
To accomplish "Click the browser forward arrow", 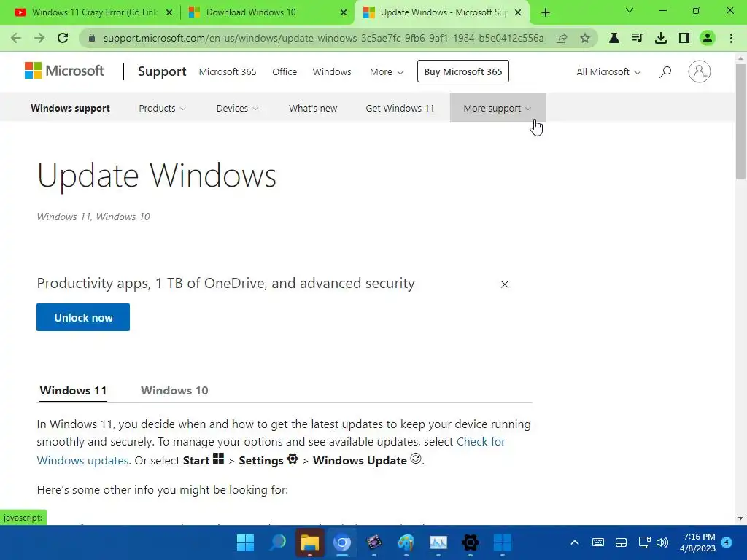I will click(39, 38).
